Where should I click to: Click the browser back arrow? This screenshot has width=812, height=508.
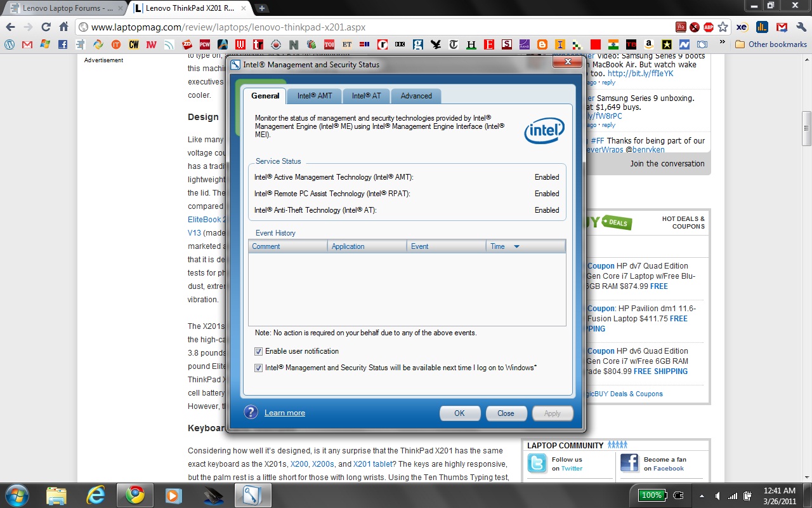pos(10,27)
